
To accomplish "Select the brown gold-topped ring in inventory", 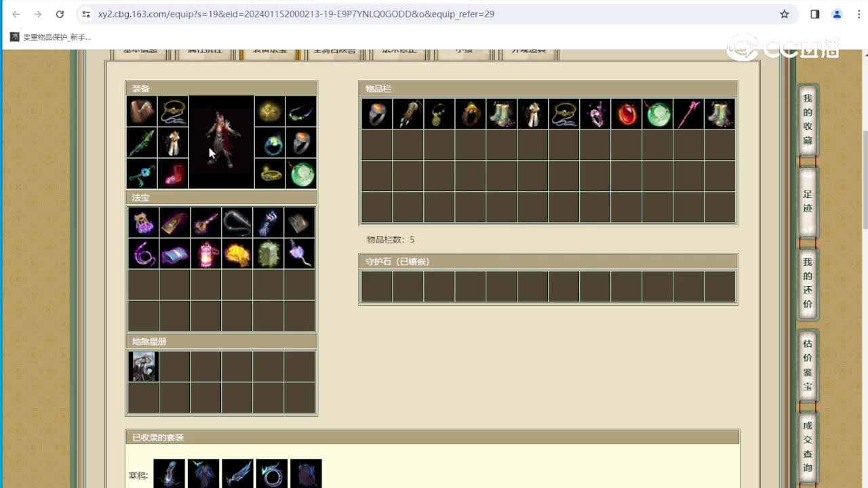I will pos(470,114).
